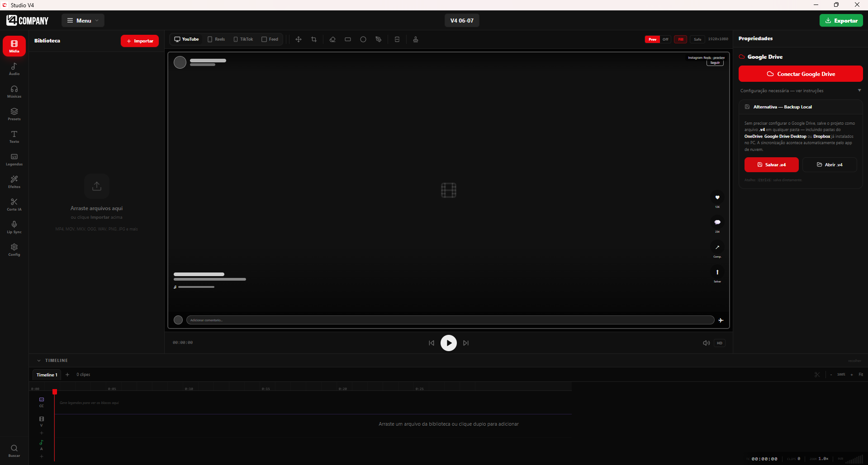Open the Áudio section
The image size is (868, 465).
(14, 69)
